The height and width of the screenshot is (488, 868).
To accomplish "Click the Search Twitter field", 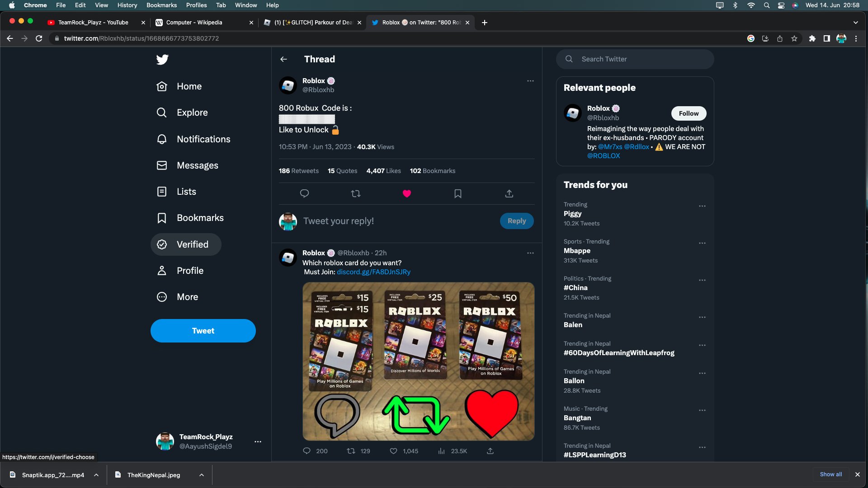I will [x=635, y=59].
